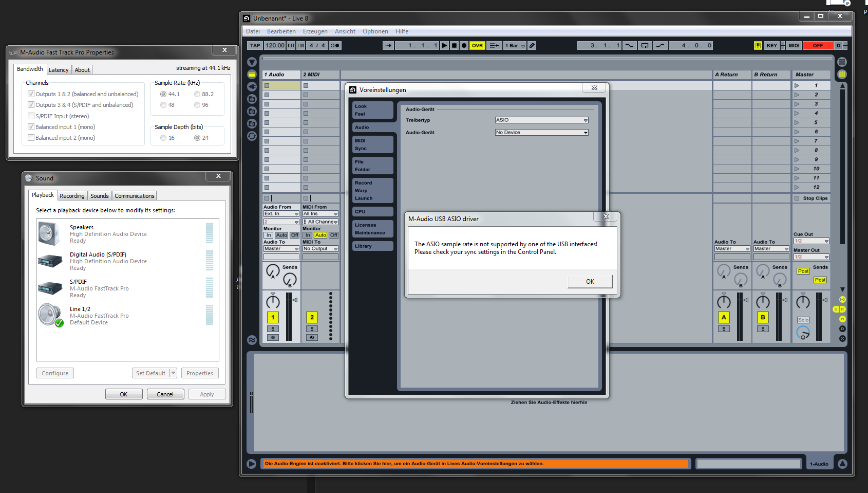Viewport: 868px width, 493px height.
Task: Open Set Default dropdown arrow
Action: (173, 373)
